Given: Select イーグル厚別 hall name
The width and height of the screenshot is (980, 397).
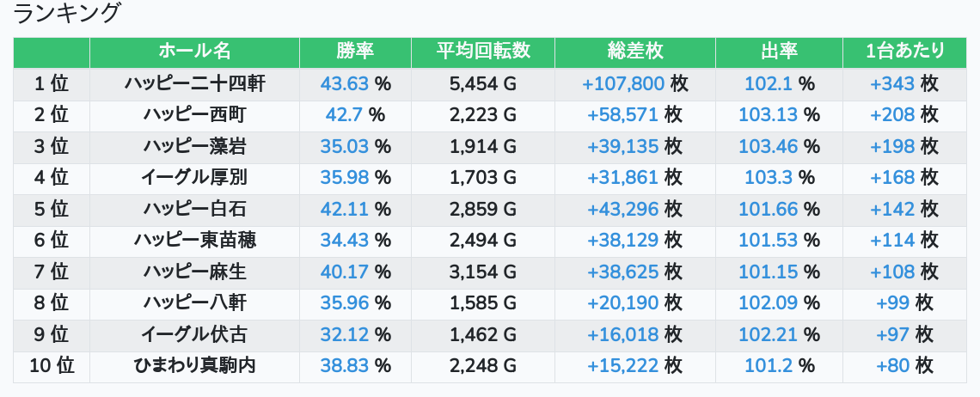Looking at the screenshot, I should point(194,177).
